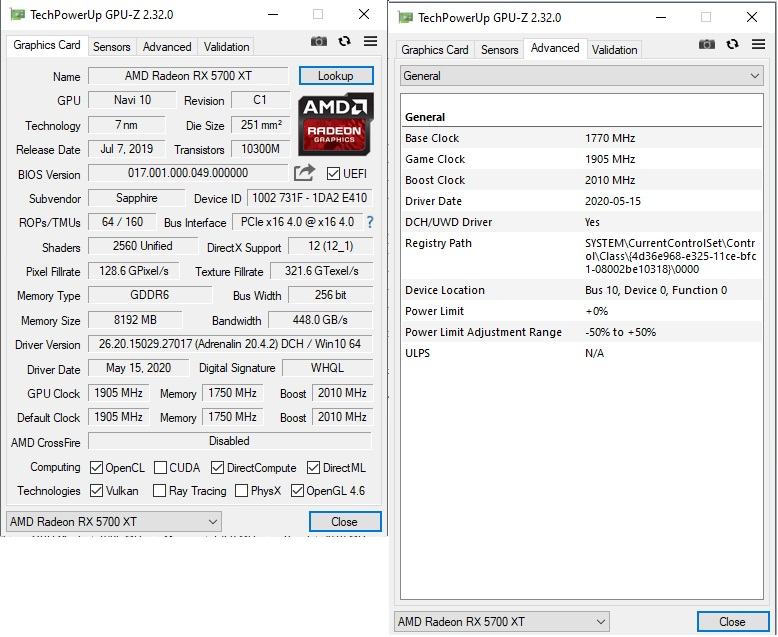
Task: Open the GPU selector dropdown in the right window
Action: 502,621
